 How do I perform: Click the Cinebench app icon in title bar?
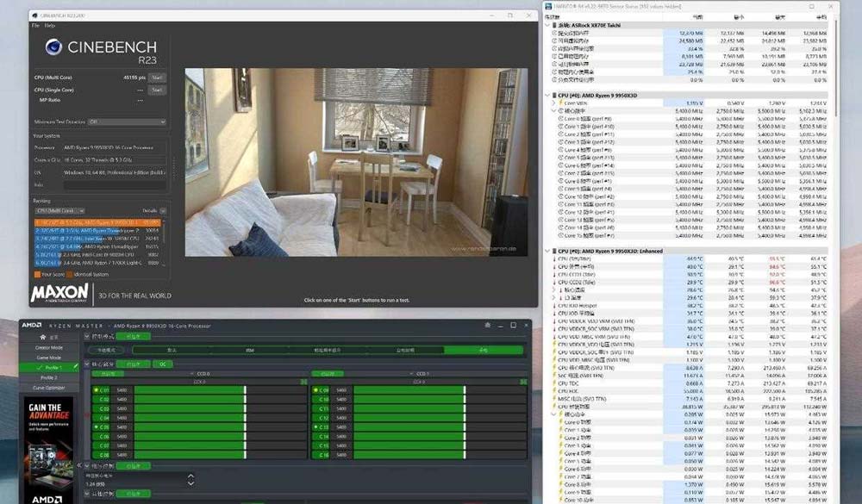tap(35, 16)
